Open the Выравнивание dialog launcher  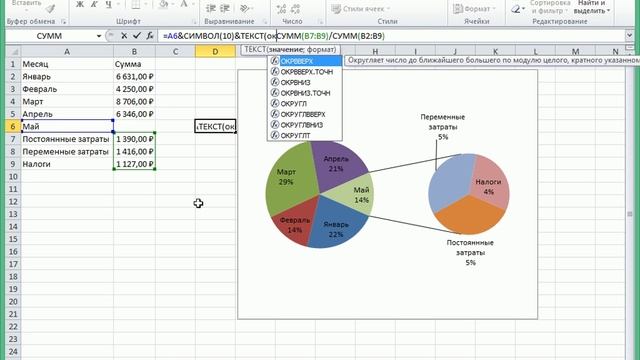coord(264,21)
